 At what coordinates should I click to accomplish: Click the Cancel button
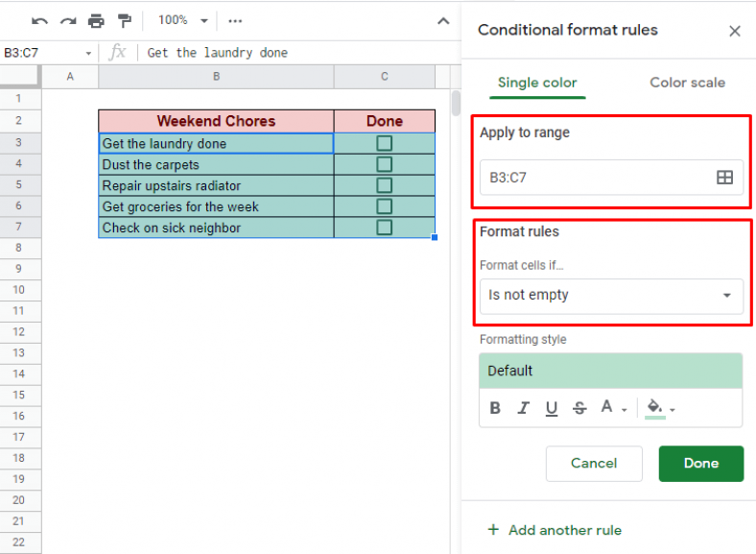tap(594, 464)
